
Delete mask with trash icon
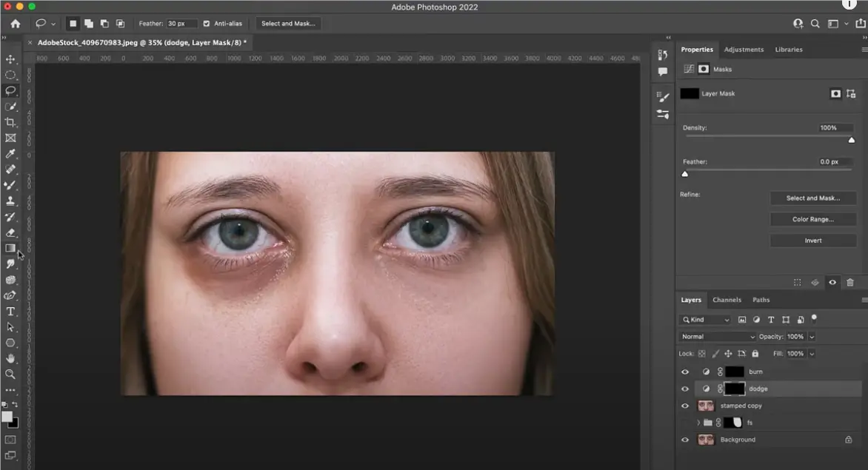click(849, 283)
